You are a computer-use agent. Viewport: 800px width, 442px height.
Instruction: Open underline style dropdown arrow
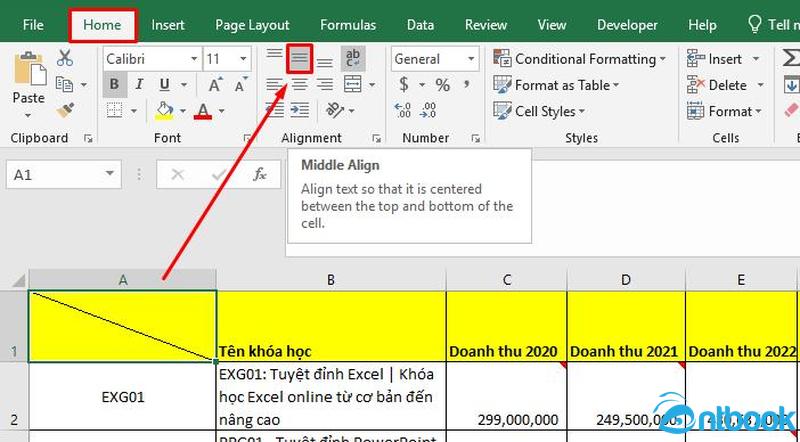(184, 85)
